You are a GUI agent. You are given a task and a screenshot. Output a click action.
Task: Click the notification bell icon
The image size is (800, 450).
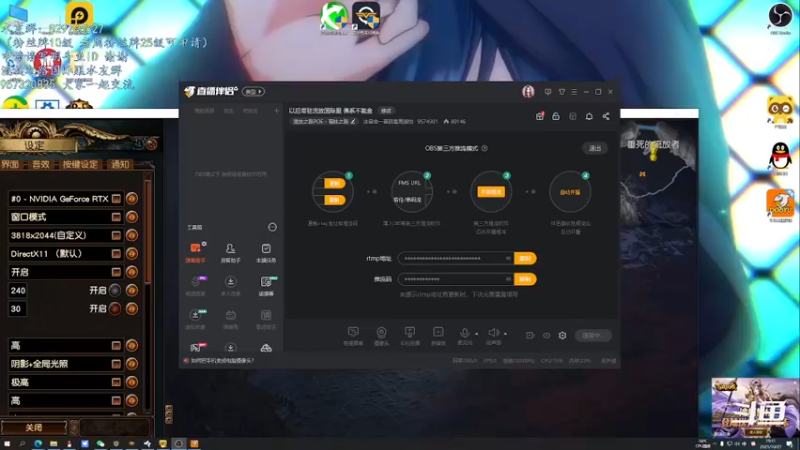click(589, 116)
